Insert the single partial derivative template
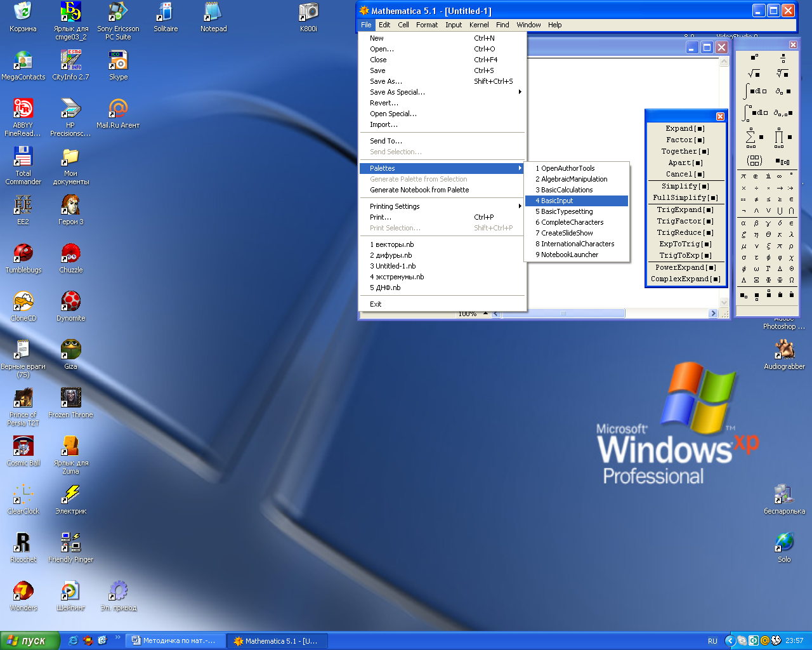This screenshot has width=812, height=650. click(783, 91)
